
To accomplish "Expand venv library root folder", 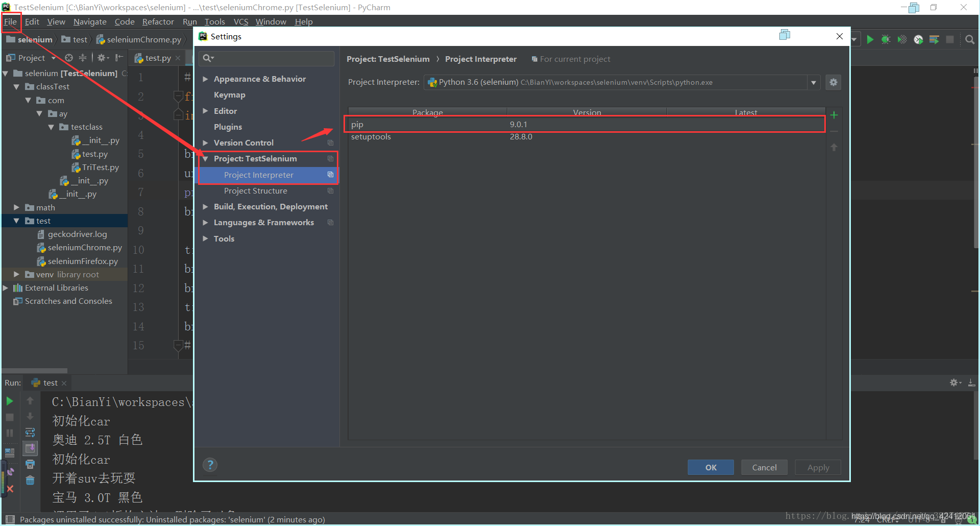I will click(x=16, y=274).
